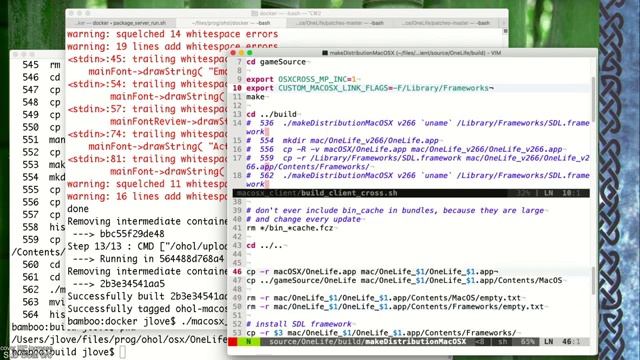Click the 65% position indicator
The height and width of the screenshot is (360, 640).
pyautogui.click(x=527, y=342)
